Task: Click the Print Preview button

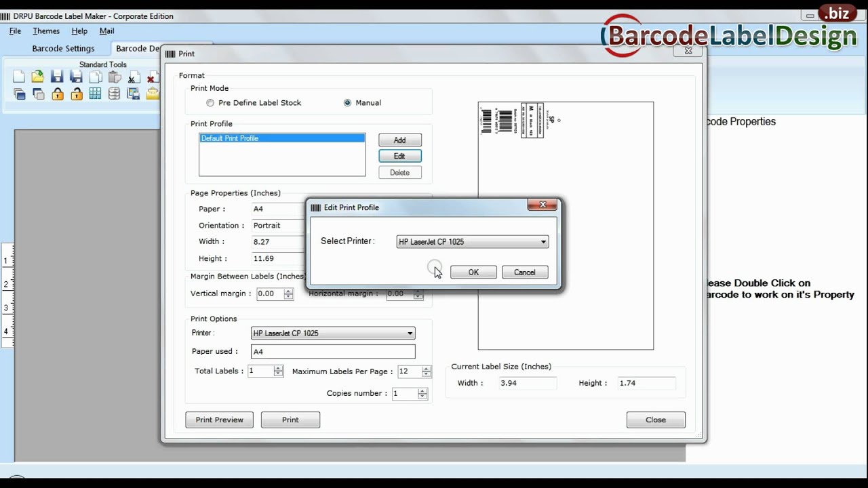Action: (x=219, y=420)
